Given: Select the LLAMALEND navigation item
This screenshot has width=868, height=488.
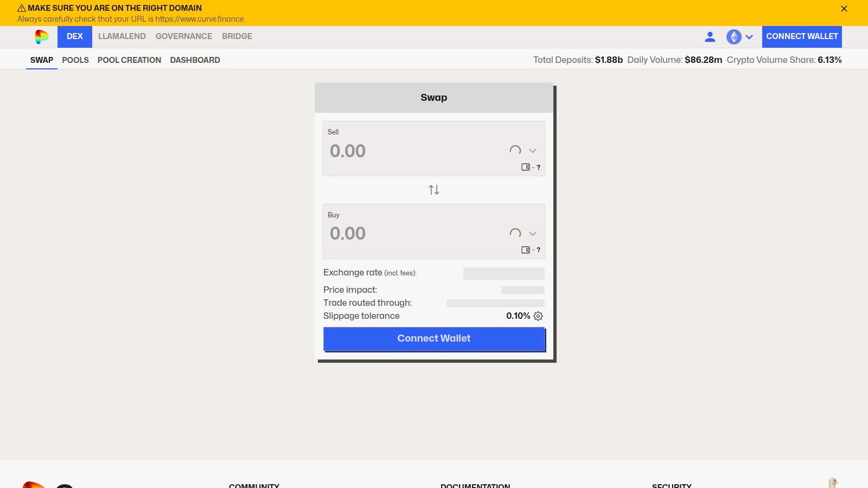Looking at the screenshot, I should pyautogui.click(x=122, y=36).
